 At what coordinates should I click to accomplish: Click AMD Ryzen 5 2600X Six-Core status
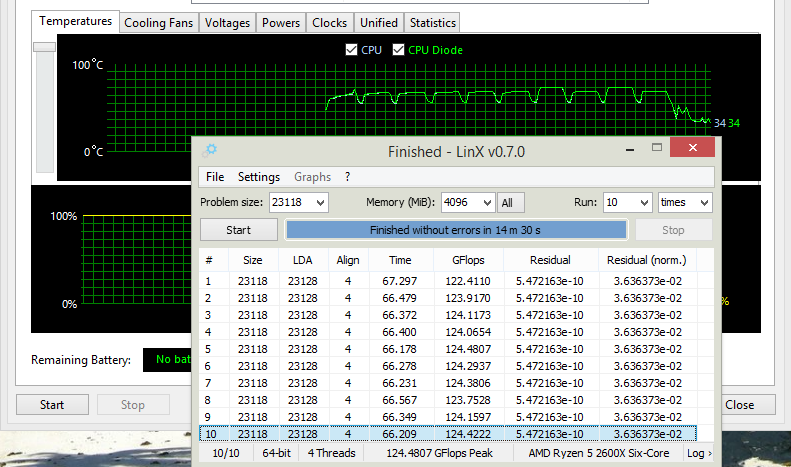(599, 453)
